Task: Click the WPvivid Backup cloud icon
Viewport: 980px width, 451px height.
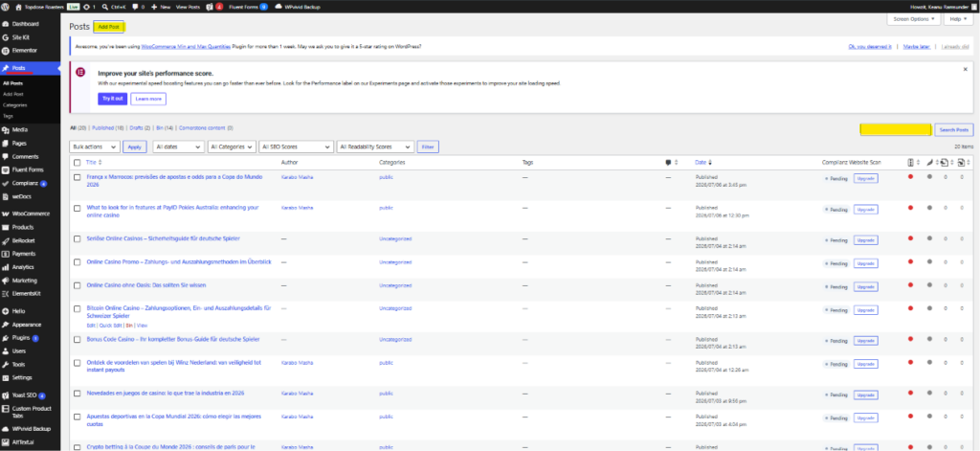Action: pos(278,7)
